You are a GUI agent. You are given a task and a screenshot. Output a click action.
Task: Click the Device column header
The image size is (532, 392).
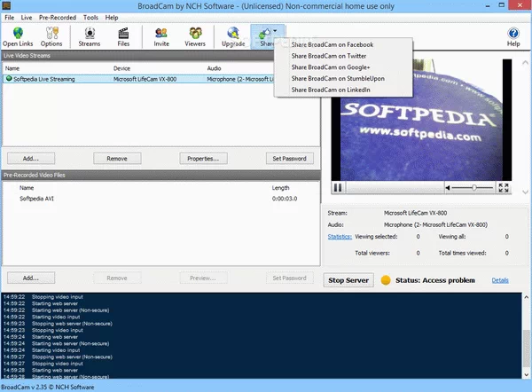(x=121, y=68)
